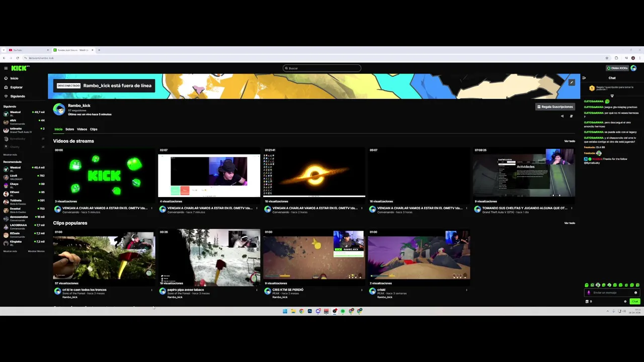This screenshot has width=644, height=362.
Task: Open the KICK logo stream video thumbnail
Action: click(x=104, y=175)
